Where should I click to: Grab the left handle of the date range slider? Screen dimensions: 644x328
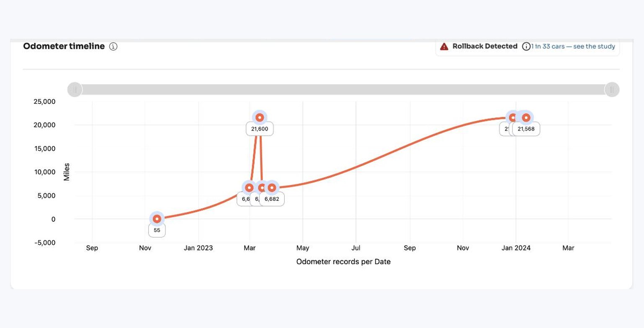[x=75, y=90]
